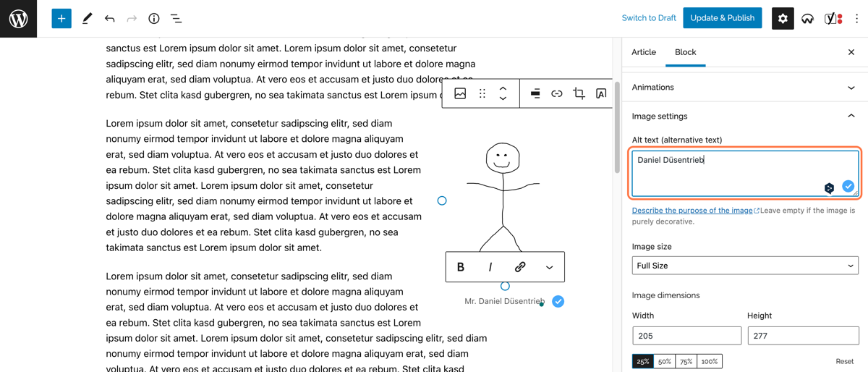Click the hexagon icon in alt text field
Viewport: 868px width, 372px height.
(829, 188)
